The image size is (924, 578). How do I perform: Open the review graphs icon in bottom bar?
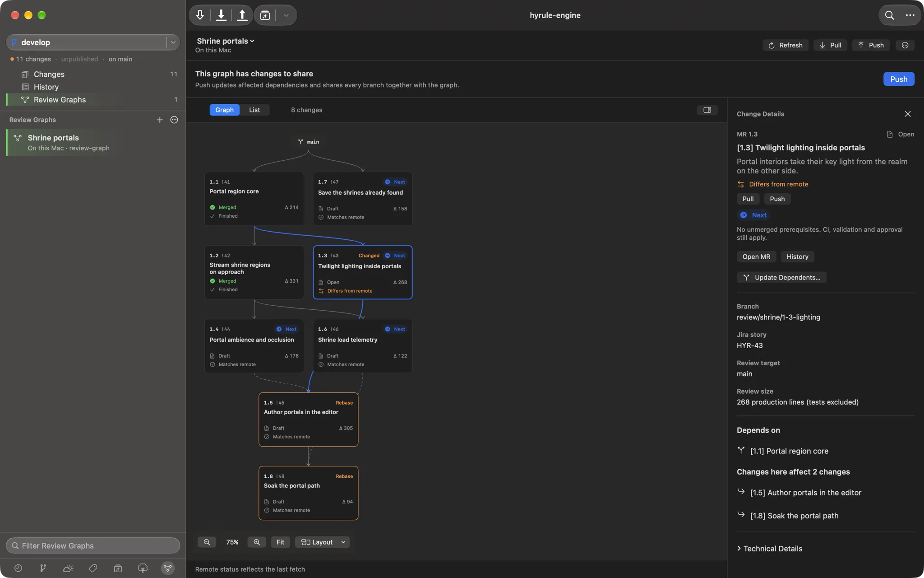click(x=168, y=568)
